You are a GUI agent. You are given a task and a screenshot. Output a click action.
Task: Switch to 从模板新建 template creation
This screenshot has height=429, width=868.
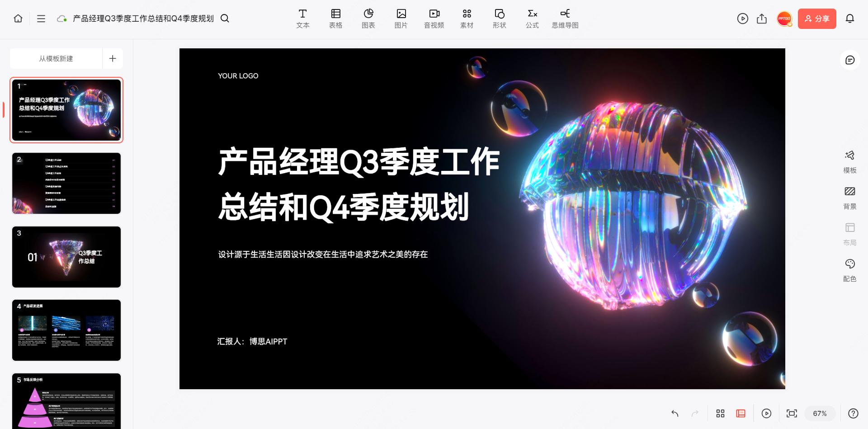(x=56, y=58)
